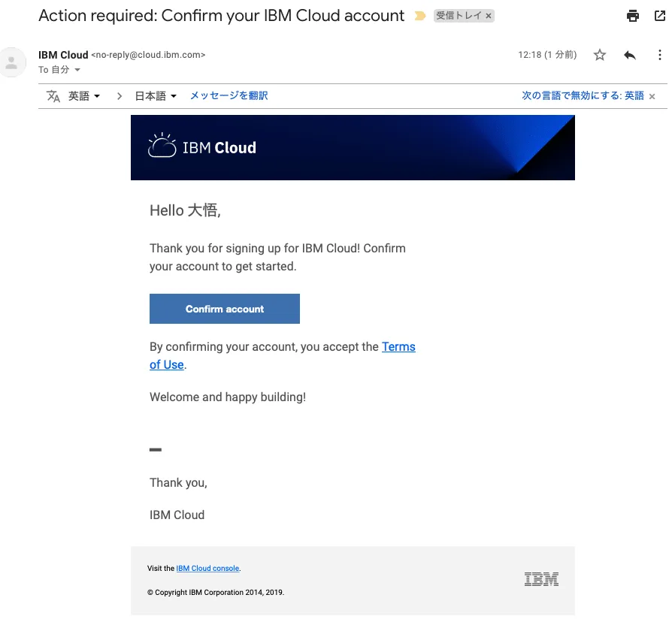Open the three-dot more options menu

tap(659, 55)
